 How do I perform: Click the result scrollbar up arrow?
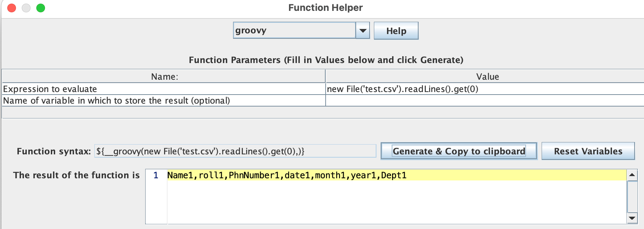click(x=632, y=175)
